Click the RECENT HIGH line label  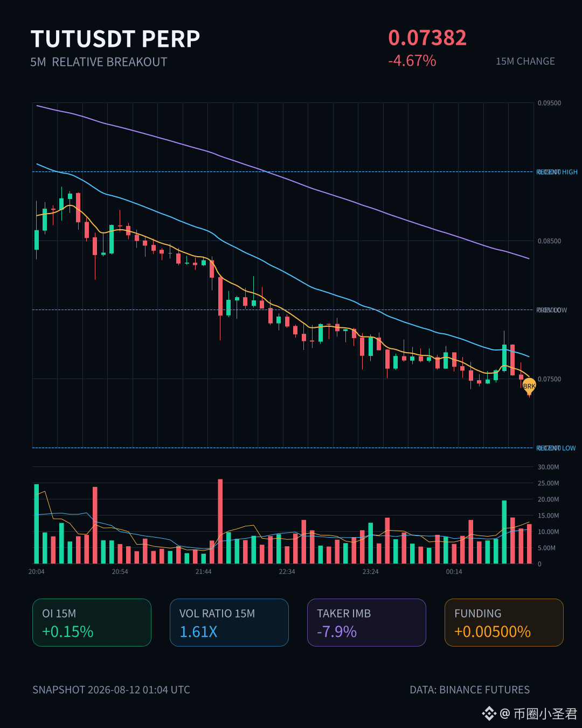point(557,172)
